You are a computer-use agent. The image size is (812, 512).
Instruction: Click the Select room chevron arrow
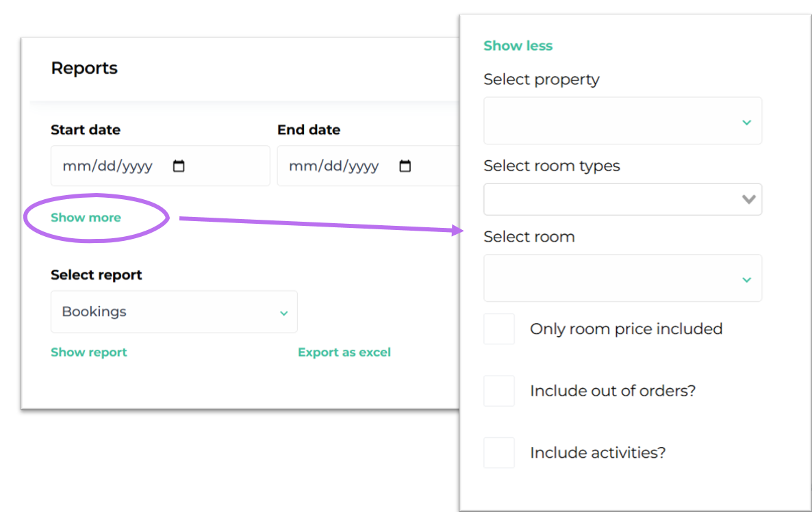click(x=746, y=279)
